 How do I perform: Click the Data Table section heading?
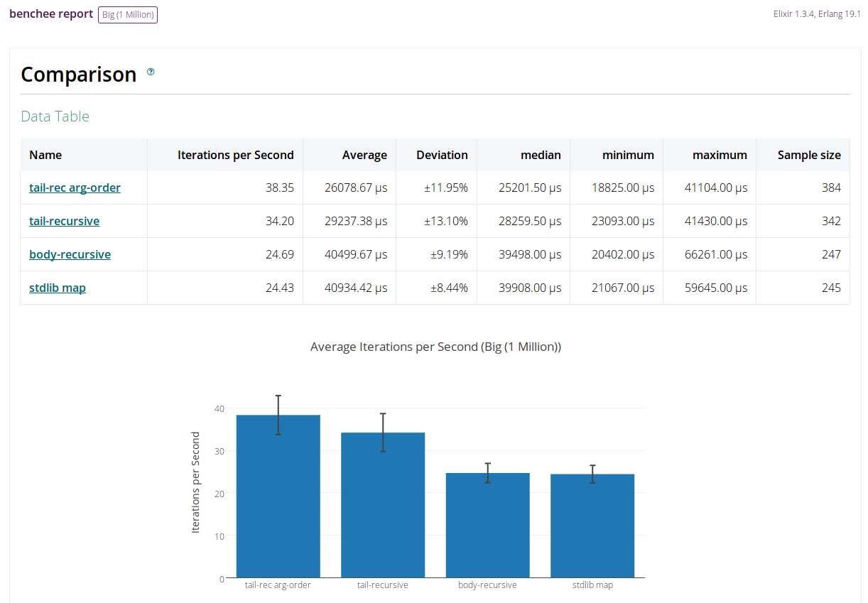55,116
